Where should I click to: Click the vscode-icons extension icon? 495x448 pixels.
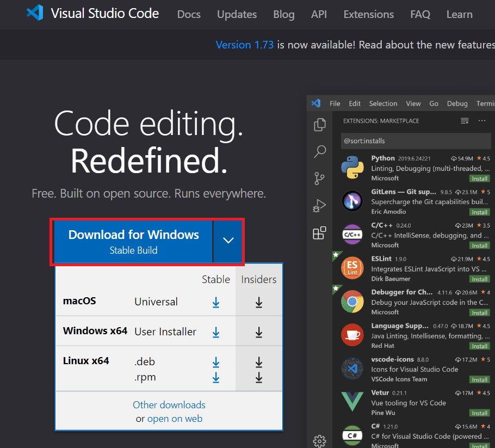(x=352, y=369)
